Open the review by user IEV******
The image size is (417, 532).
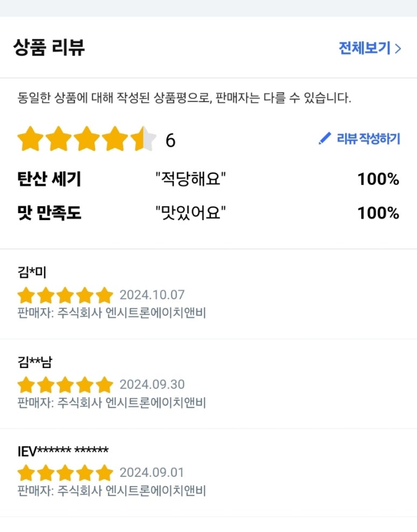click(63, 451)
